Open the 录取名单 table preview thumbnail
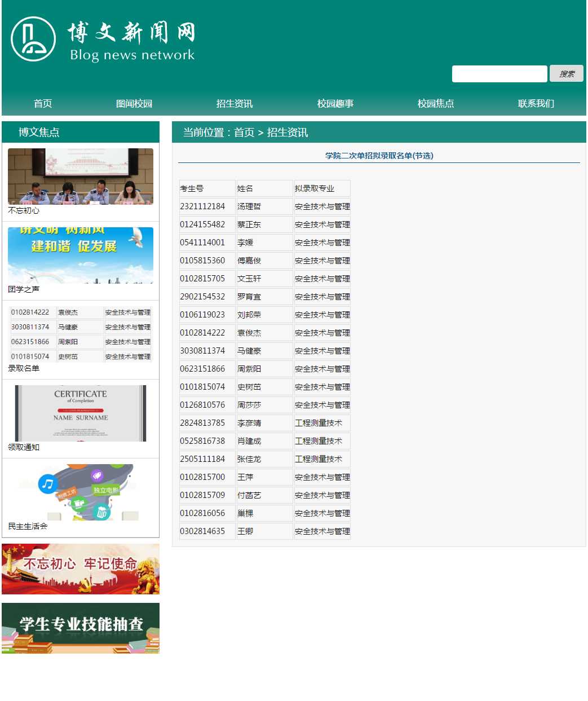This screenshot has height=701, width=588. coord(81,334)
